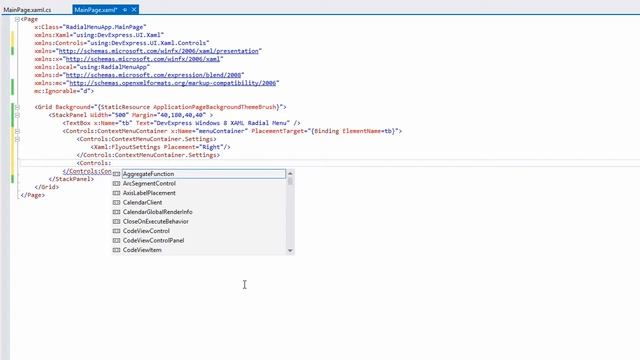Viewport: 640px width, 360px height.
Task: Switch to the MainPage.xaml.cs tab
Action: pyautogui.click(x=27, y=9)
